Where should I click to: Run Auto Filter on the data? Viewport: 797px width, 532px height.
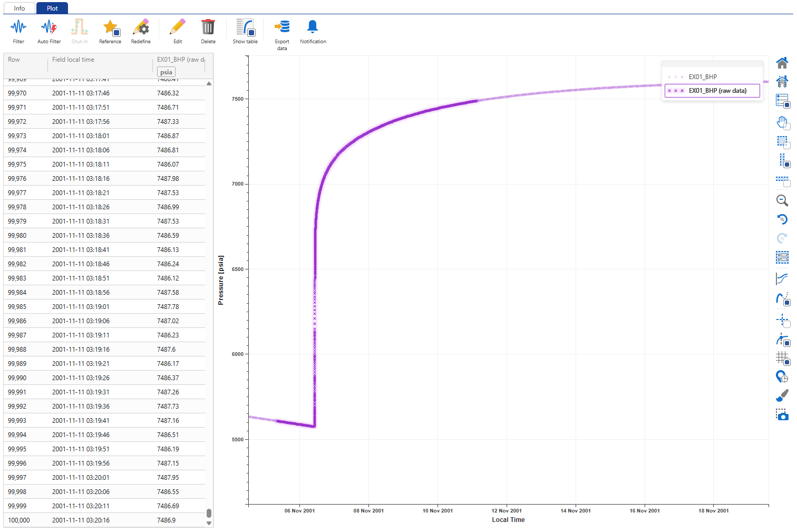click(48, 30)
